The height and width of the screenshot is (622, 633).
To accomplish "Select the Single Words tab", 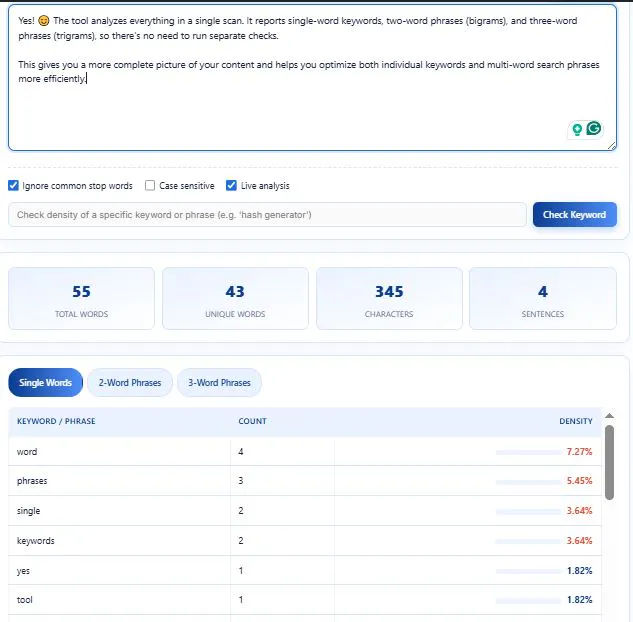I will 46,383.
